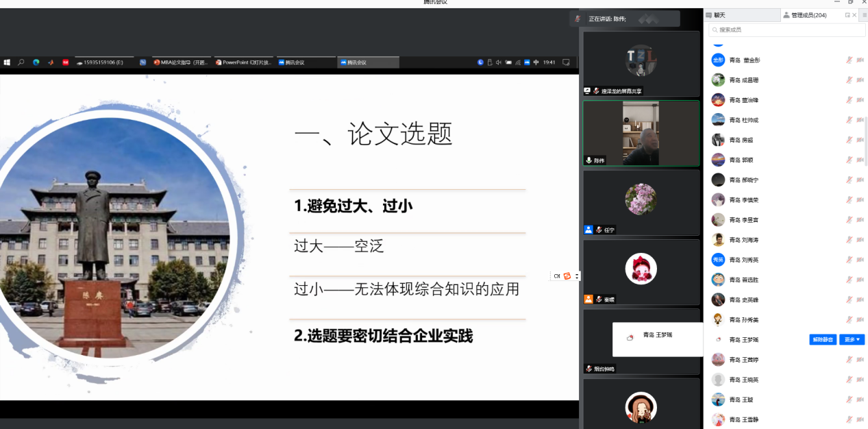
Task: Toggle muted microphone for 青岛 郭顺
Action: [x=849, y=160]
